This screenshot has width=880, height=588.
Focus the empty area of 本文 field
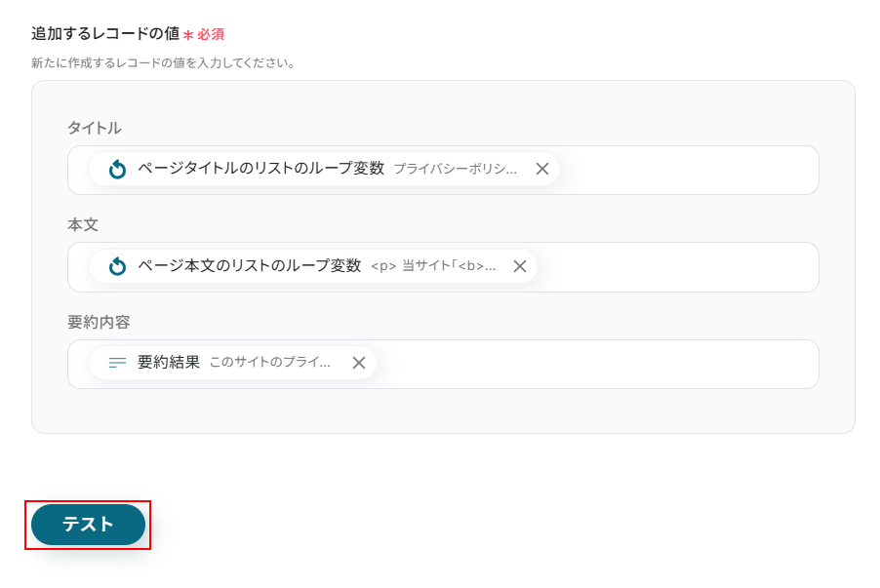(x=678, y=267)
